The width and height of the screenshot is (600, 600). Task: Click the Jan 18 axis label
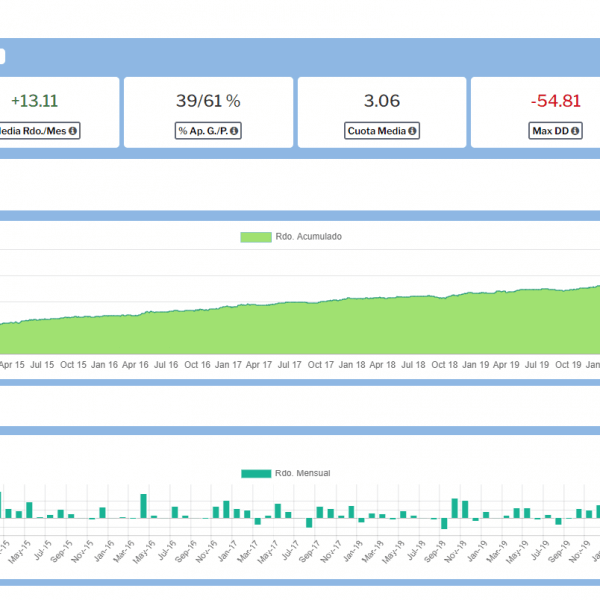tap(352, 365)
